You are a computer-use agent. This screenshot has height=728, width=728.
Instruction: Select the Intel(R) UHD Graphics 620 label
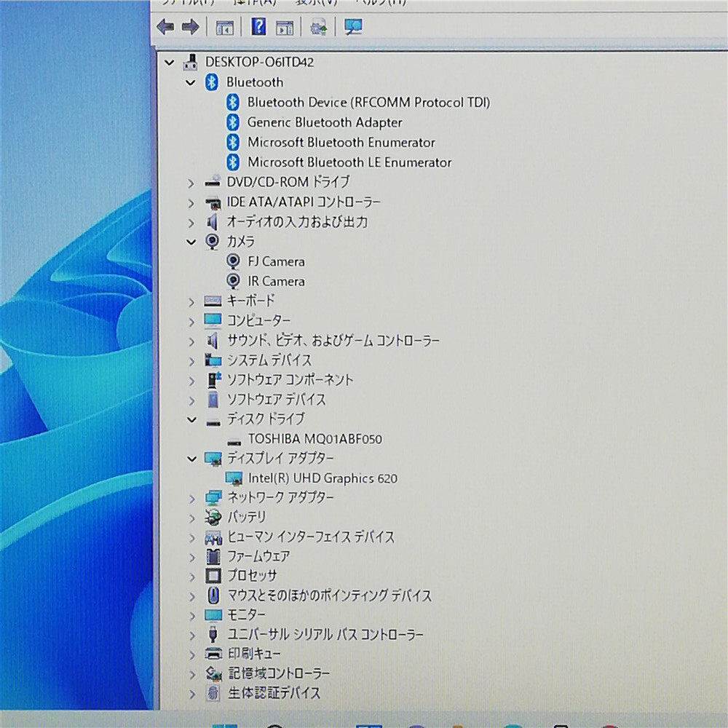323,478
